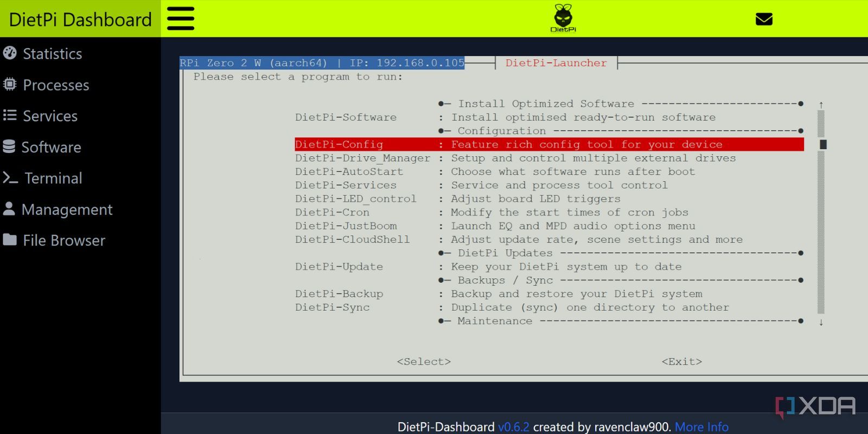This screenshot has height=434, width=868.
Task: Select DietPi-Software entry
Action: point(346,117)
